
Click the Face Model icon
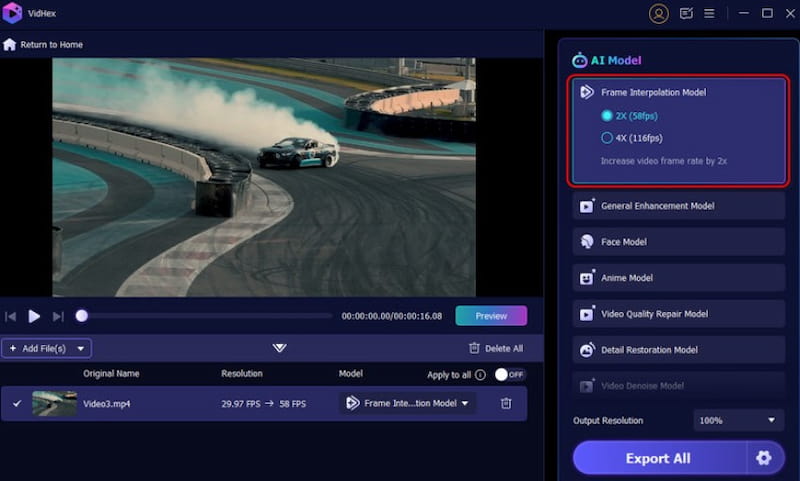click(x=587, y=242)
